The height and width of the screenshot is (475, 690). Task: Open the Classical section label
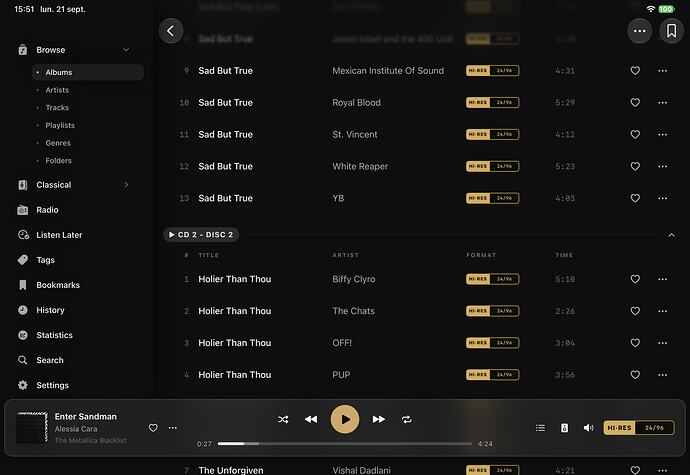click(x=54, y=185)
